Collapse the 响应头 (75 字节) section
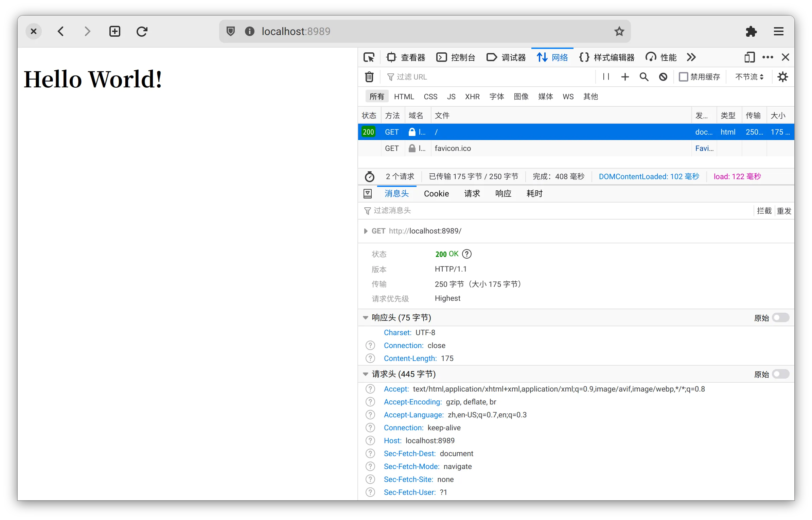 tap(366, 318)
